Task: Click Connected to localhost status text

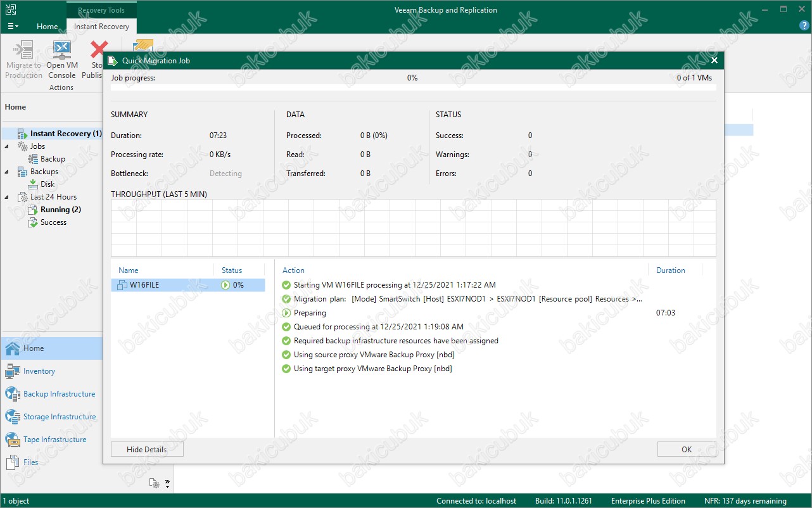Action: point(478,501)
